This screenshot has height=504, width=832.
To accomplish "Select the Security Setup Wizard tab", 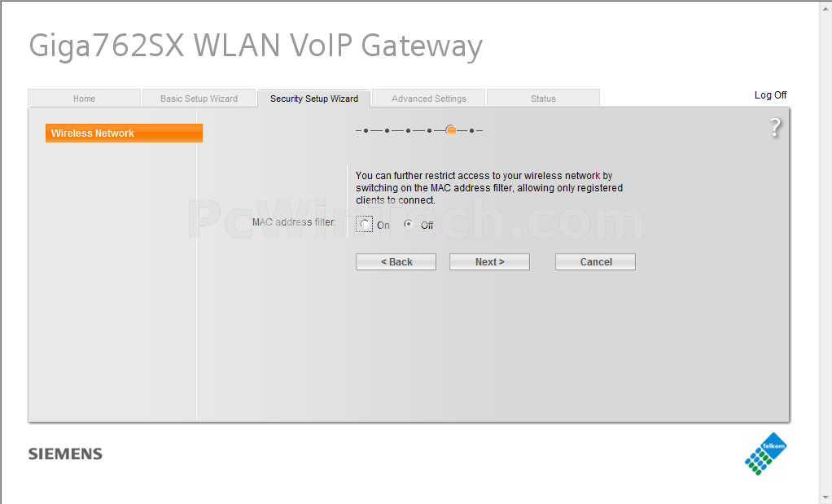I will point(314,99).
